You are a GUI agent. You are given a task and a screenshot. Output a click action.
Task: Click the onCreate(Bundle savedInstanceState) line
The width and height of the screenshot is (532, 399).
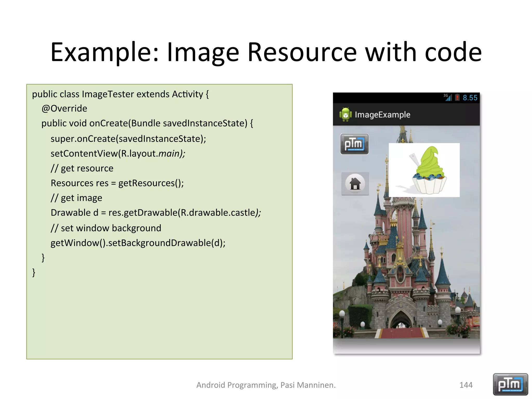(147, 123)
